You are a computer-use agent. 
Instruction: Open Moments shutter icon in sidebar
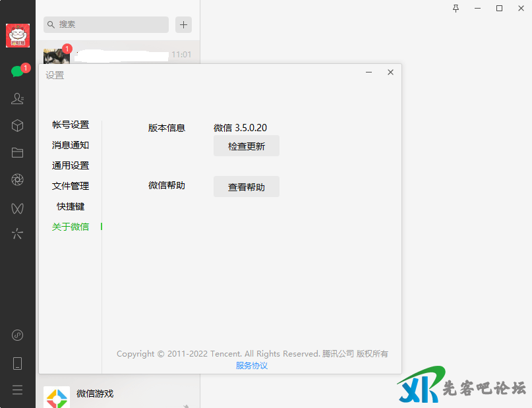pyautogui.click(x=18, y=180)
